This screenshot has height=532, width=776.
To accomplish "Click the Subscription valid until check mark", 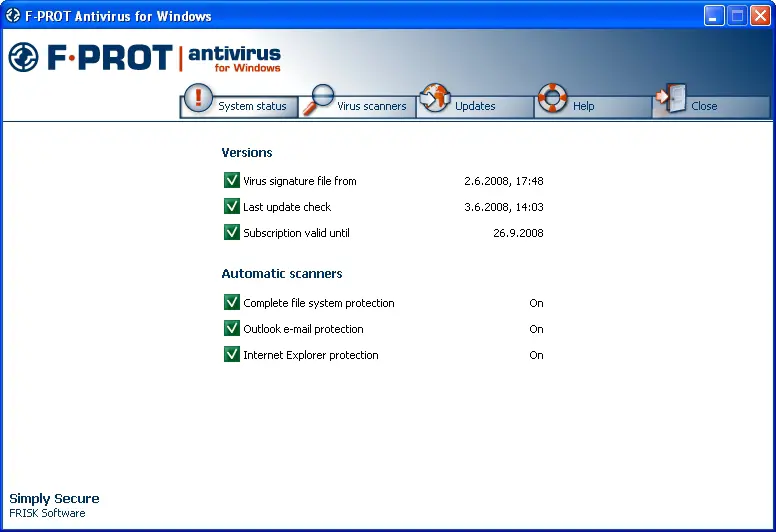I will (x=232, y=232).
